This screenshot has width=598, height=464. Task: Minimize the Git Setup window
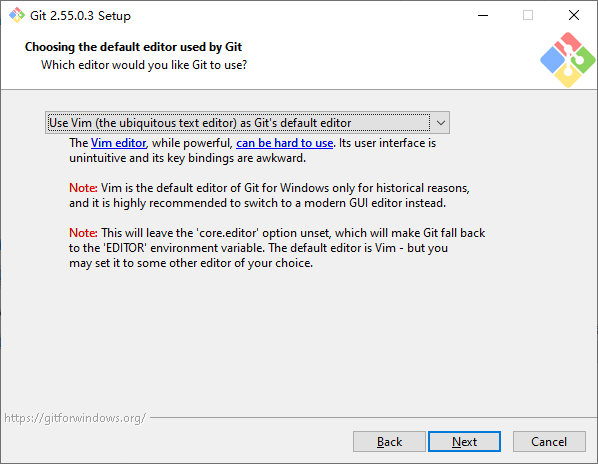point(483,16)
